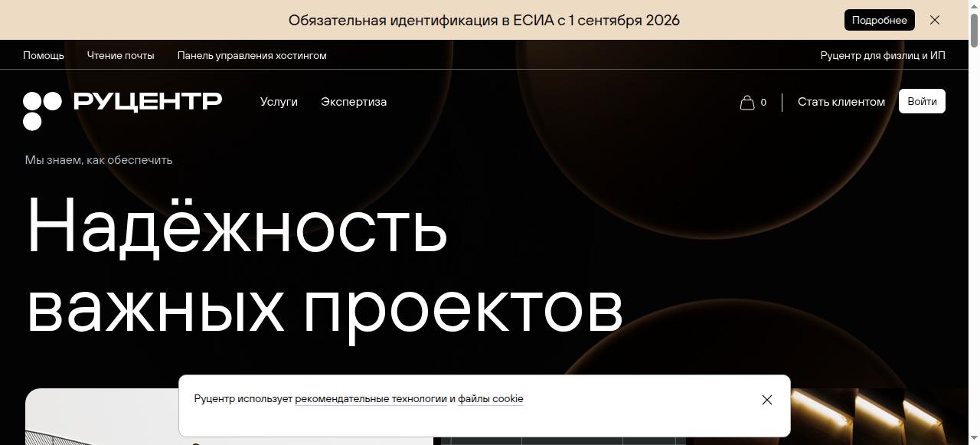Click the Войти button
980x445 pixels.
pos(922,101)
